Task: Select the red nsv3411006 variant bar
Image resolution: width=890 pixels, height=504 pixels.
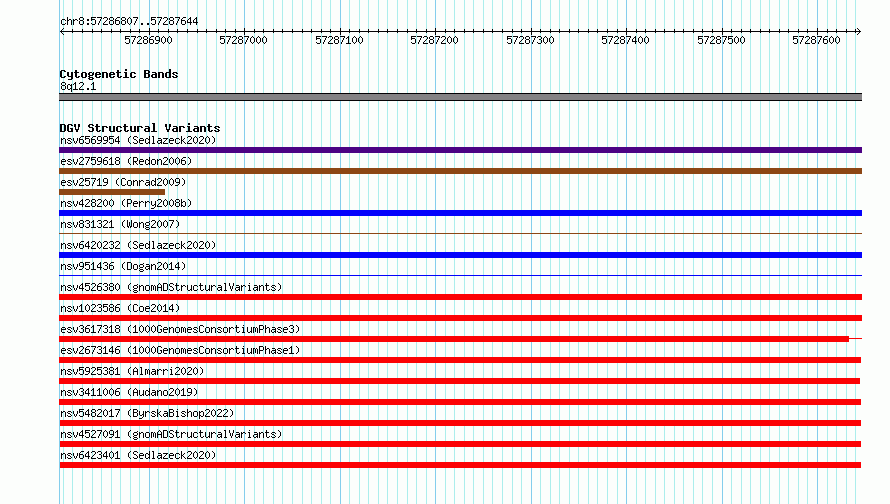Action: click(460, 402)
